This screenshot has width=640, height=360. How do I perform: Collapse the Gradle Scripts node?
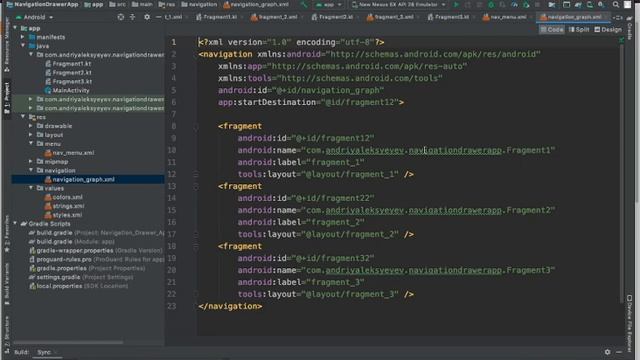[x=16, y=223]
